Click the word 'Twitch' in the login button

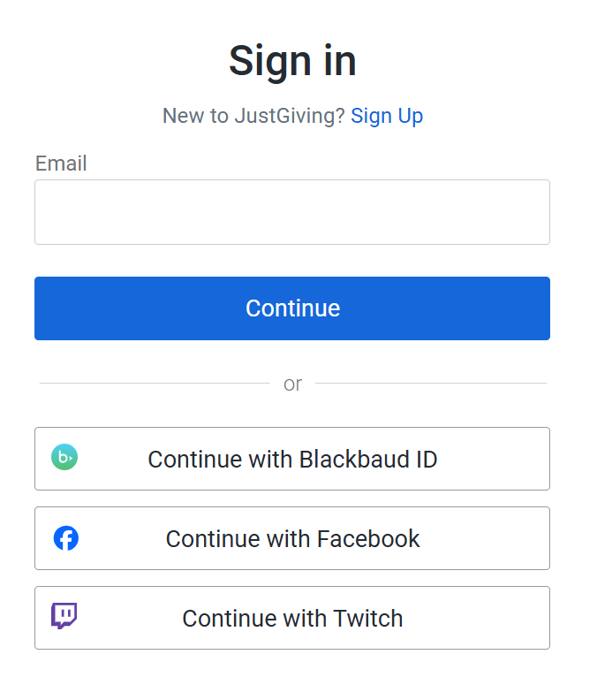[x=368, y=618]
